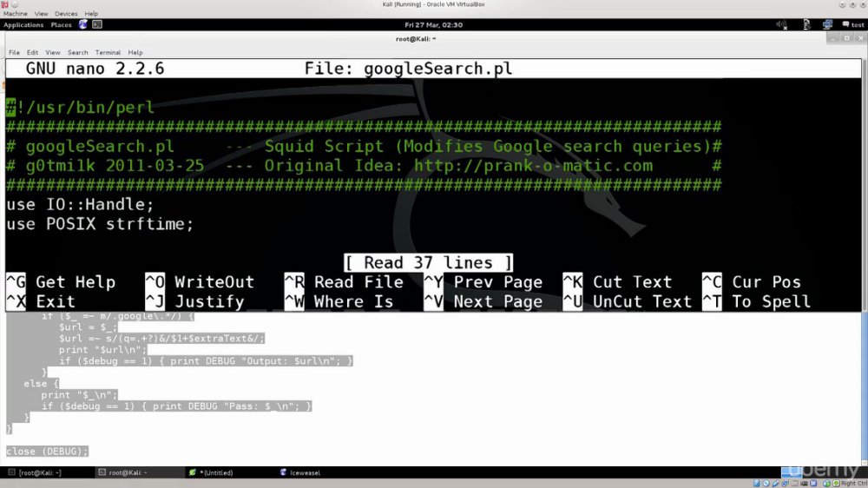Click line 'use POSIX strftime;'

pos(100,224)
